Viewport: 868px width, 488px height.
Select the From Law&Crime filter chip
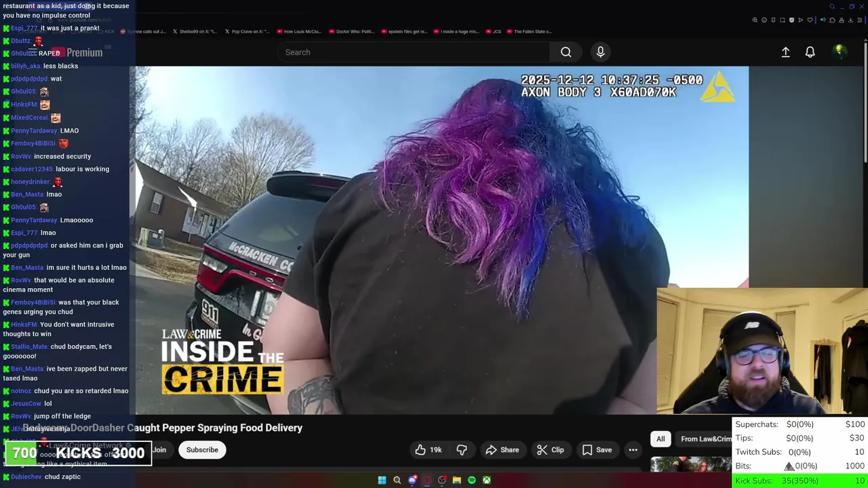pyautogui.click(x=704, y=439)
